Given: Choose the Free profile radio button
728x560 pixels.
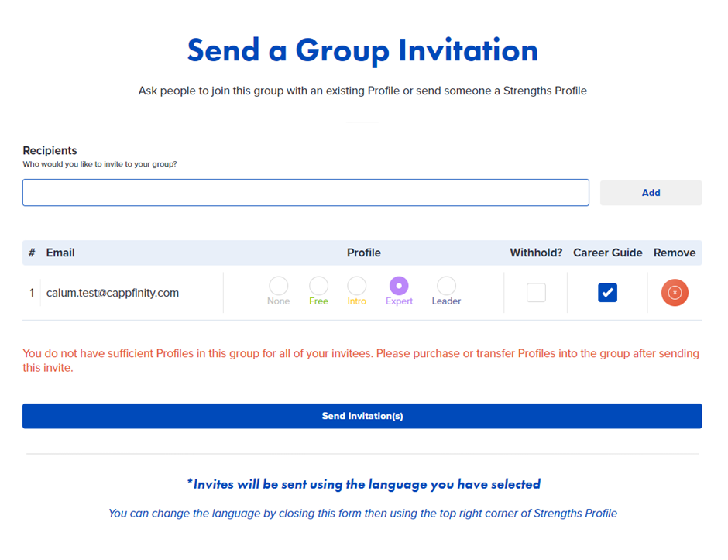Looking at the screenshot, I should pos(318,286).
